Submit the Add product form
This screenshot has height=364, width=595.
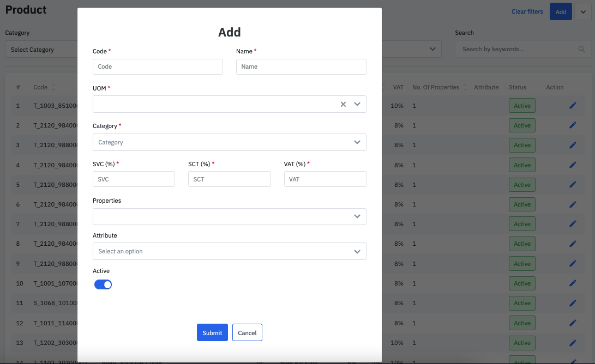click(212, 332)
